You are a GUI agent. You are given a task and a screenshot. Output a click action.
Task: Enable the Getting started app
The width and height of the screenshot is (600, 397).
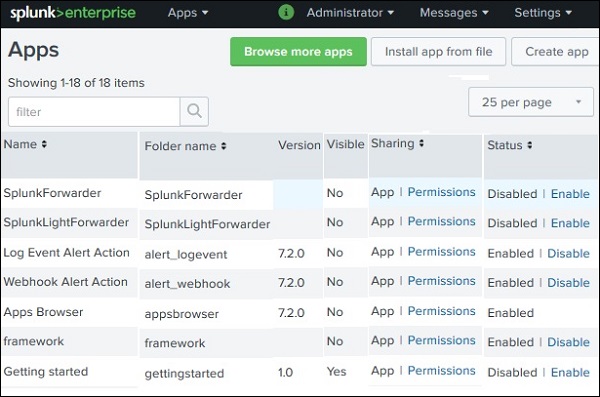pos(570,372)
